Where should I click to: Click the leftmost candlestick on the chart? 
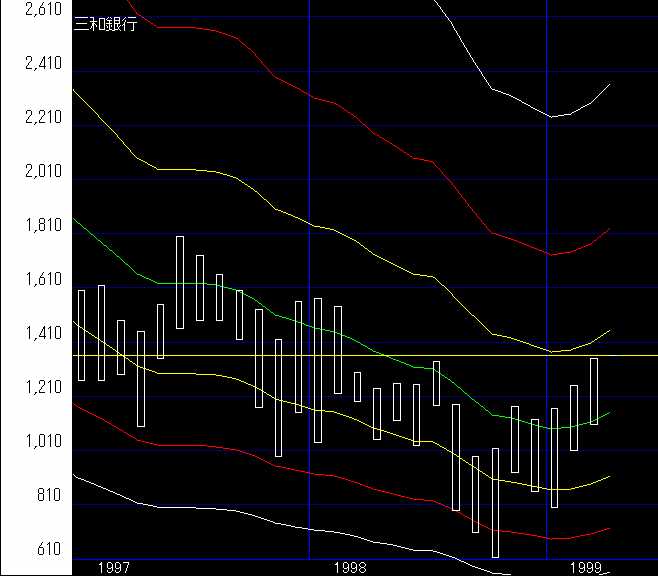82,335
